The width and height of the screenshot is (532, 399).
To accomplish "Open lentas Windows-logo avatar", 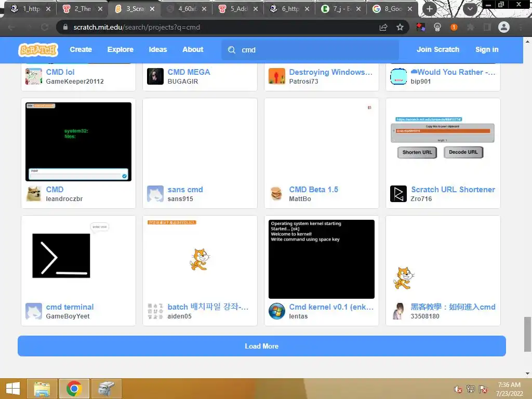I will pyautogui.click(x=276, y=311).
